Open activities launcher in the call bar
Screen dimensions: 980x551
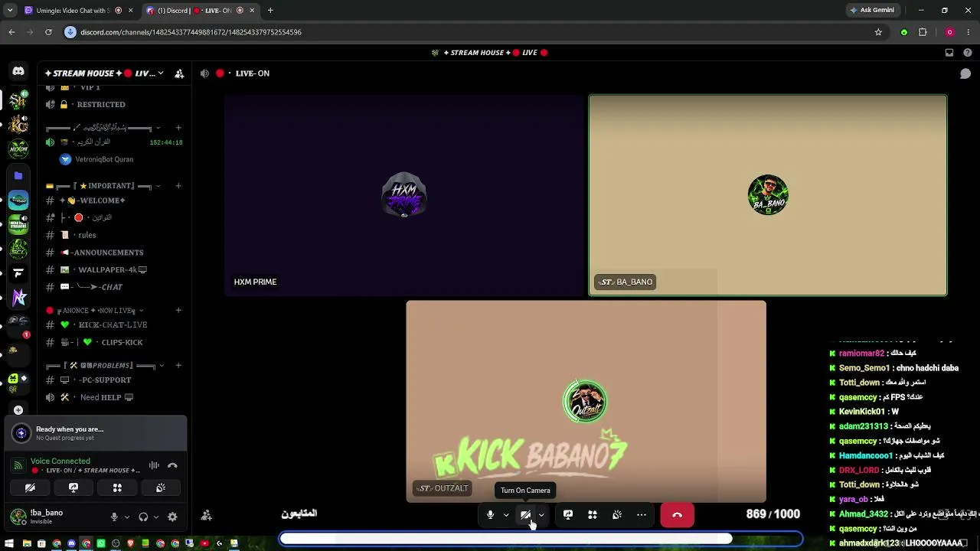593,515
